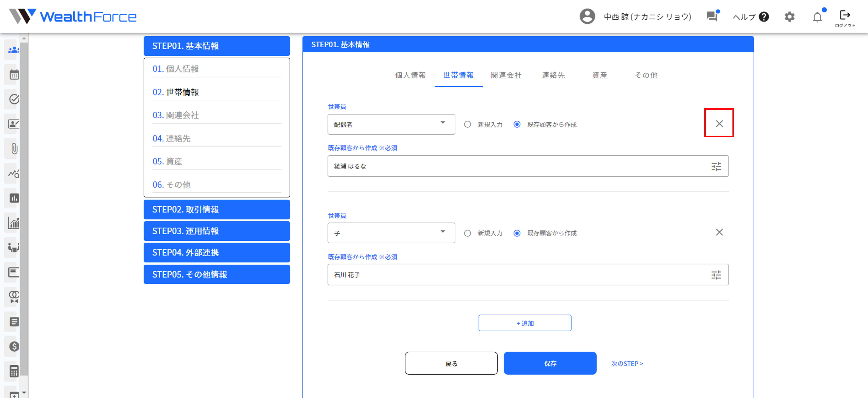
Task: Switch to the 連絡先 tab
Action: coord(553,75)
